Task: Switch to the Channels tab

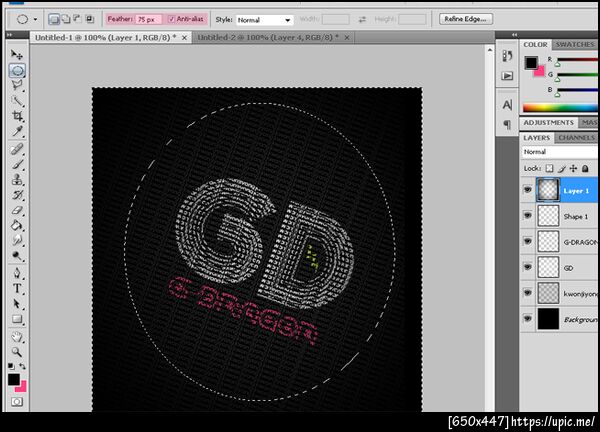Action: (x=576, y=137)
